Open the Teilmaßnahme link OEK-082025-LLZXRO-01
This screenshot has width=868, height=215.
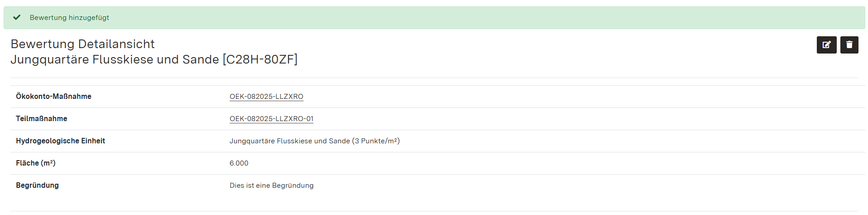point(271,119)
